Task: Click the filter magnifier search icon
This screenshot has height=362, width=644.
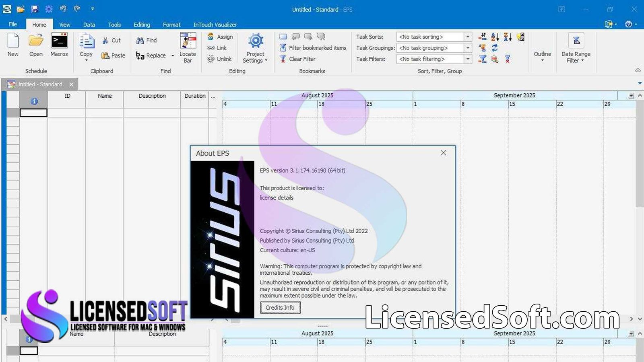Action: click(495, 59)
